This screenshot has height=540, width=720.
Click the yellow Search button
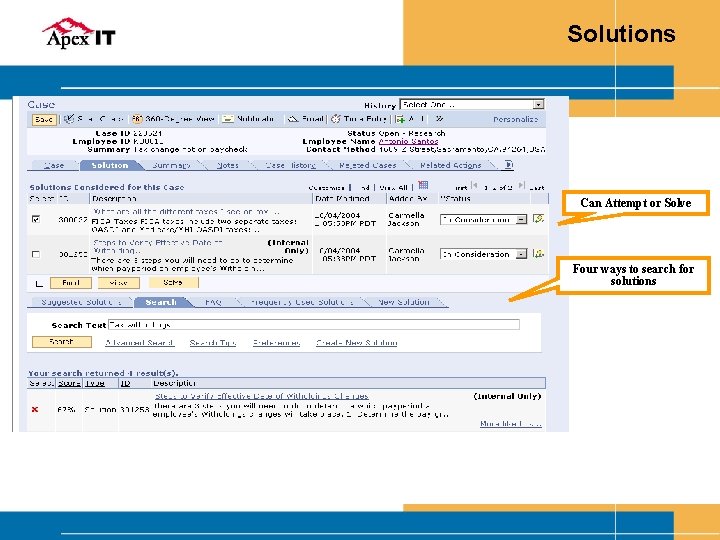click(x=62, y=342)
